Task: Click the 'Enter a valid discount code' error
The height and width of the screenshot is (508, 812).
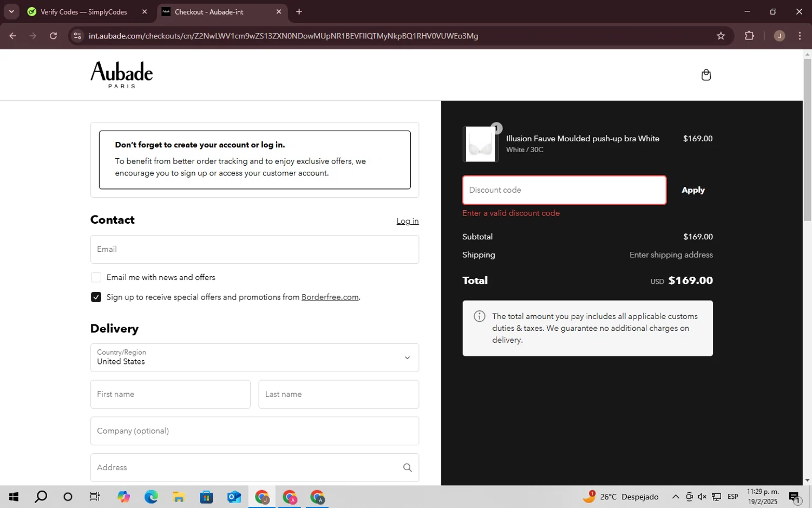Action: point(511,213)
